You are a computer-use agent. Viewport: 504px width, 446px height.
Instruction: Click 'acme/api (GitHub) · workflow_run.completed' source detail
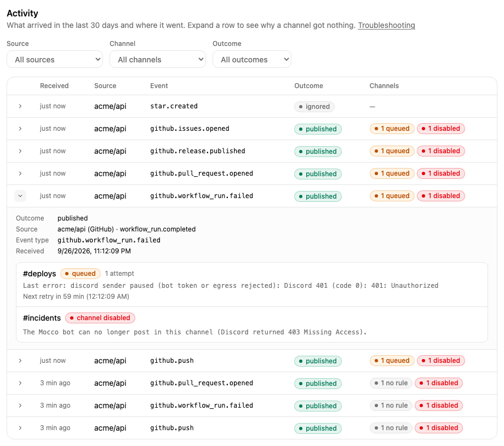(x=127, y=229)
